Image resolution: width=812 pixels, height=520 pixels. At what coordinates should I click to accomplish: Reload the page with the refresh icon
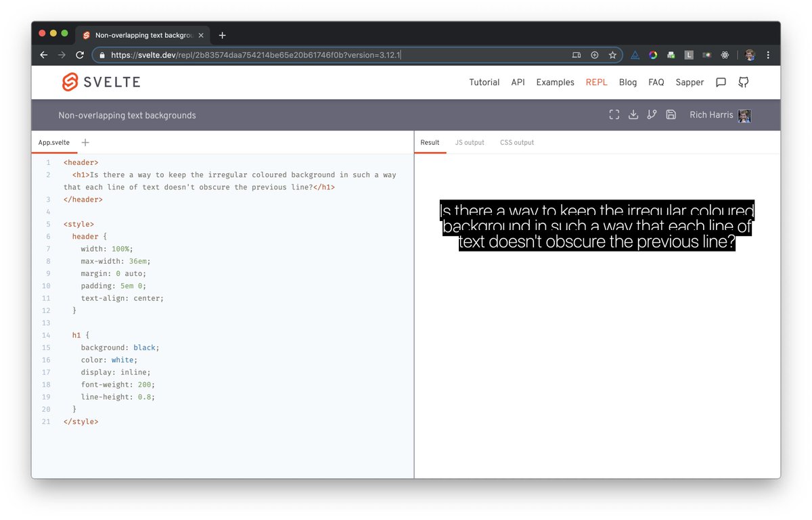pos(80,55)
